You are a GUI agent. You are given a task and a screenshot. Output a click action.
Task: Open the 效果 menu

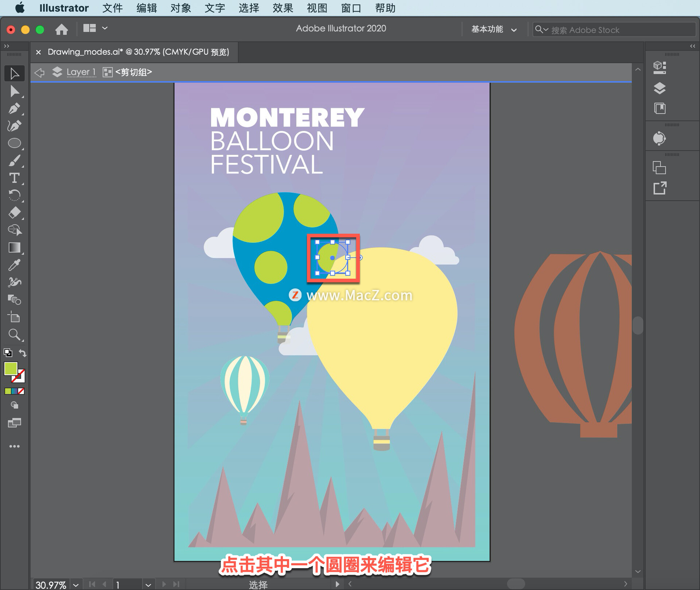pyautogui.click(x=283, y=8)
